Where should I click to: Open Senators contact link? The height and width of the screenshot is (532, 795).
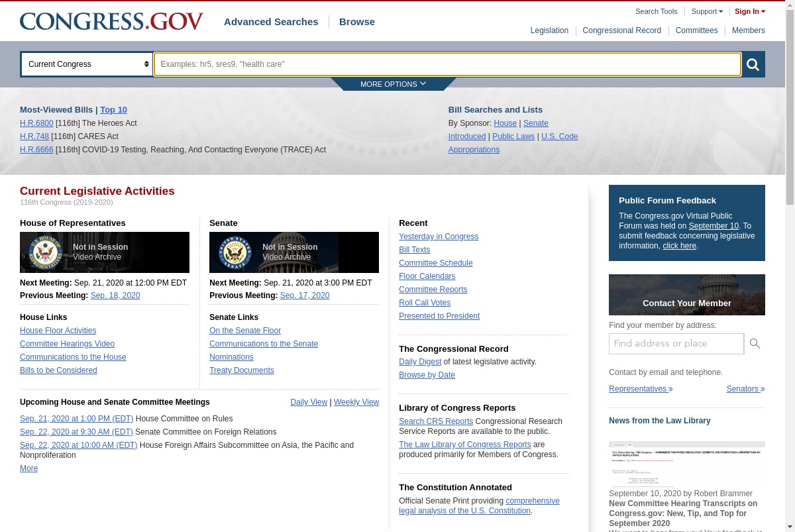coord(745,389)
